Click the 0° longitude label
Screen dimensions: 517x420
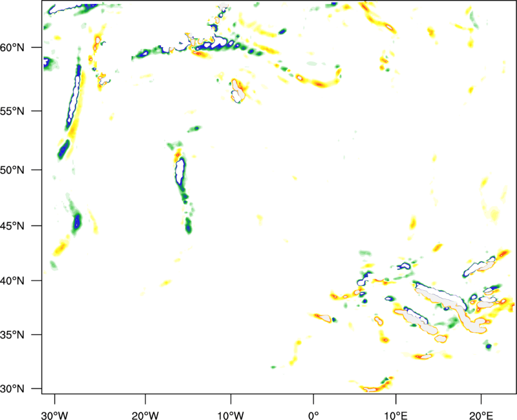[x=313, y=415]
